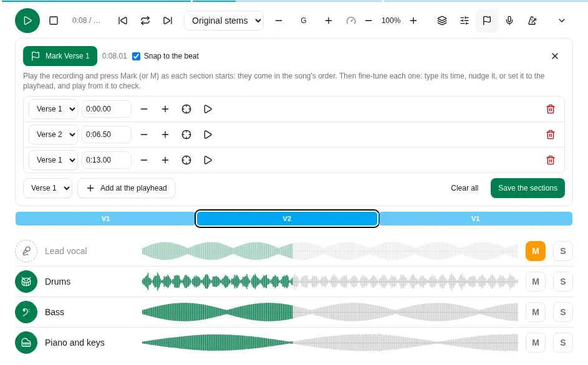The width and height of the screenshot is (588, 365).
Task: Change section type of the 0:13.00 row
Action: 53,160
